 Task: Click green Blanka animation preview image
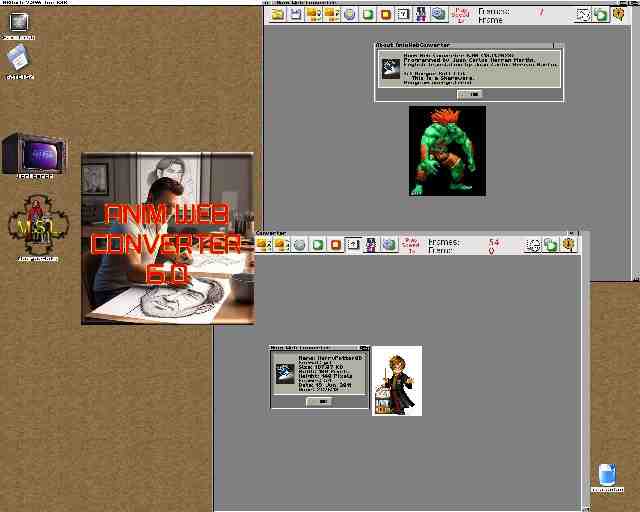[447, 151]
